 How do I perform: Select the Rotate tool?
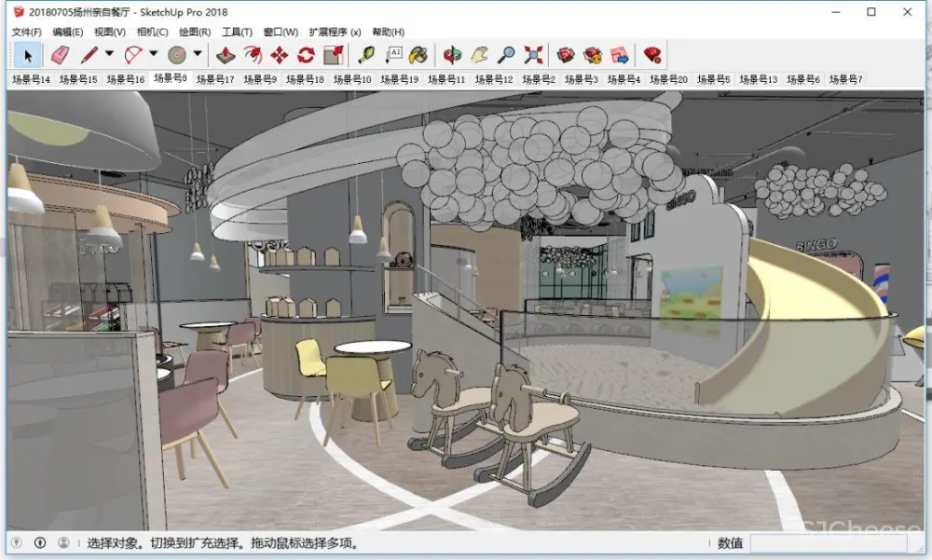(306, 55)
